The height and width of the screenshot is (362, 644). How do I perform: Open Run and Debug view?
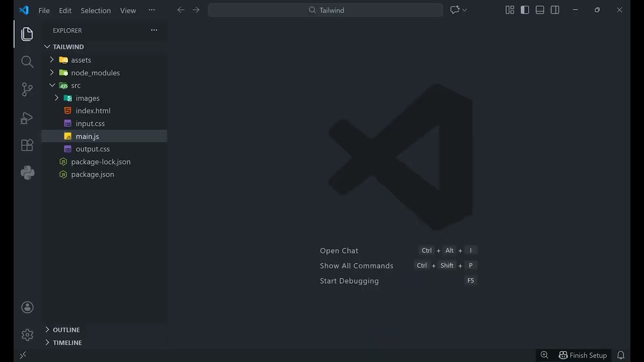coord(27,118)
